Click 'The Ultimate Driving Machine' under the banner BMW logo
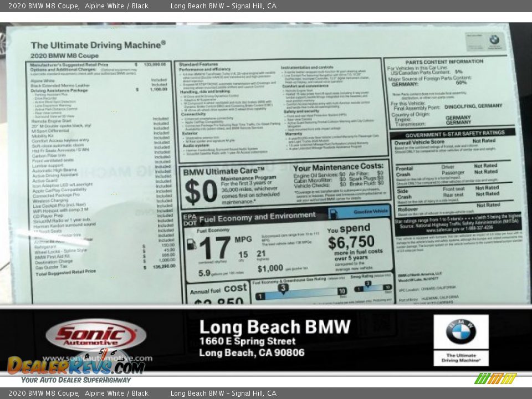532x399 pixels. tap(461, 357)
